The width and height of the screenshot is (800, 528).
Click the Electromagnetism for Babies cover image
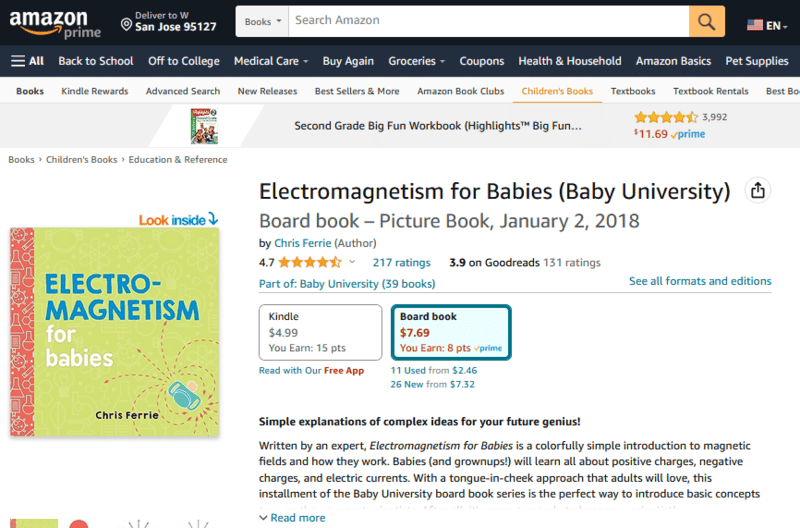[x=114, y=328]
